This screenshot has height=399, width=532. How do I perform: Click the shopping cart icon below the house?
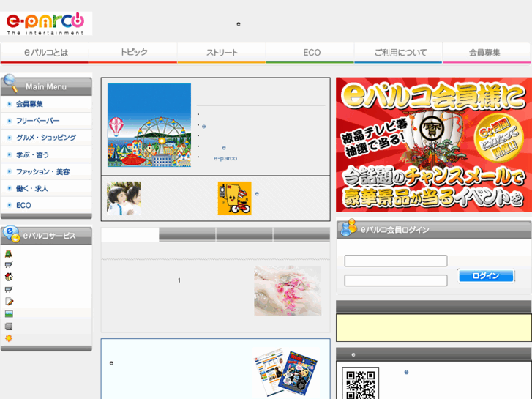click(x=9, y=289)
